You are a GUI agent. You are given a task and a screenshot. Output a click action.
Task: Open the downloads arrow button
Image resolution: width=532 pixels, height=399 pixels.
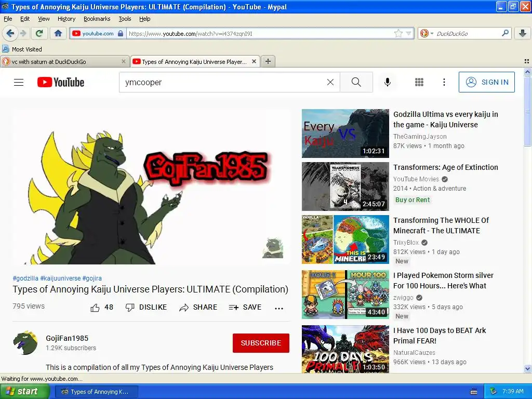click(523, 33)
